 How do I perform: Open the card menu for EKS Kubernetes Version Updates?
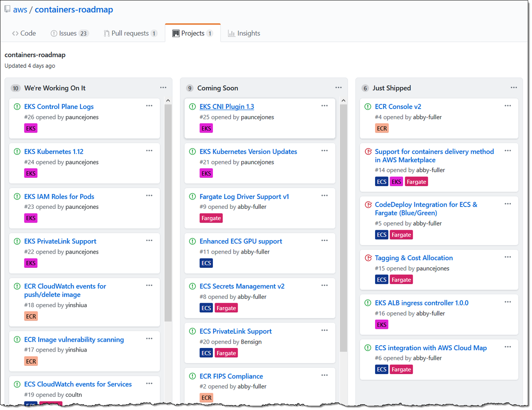[325, 151]
